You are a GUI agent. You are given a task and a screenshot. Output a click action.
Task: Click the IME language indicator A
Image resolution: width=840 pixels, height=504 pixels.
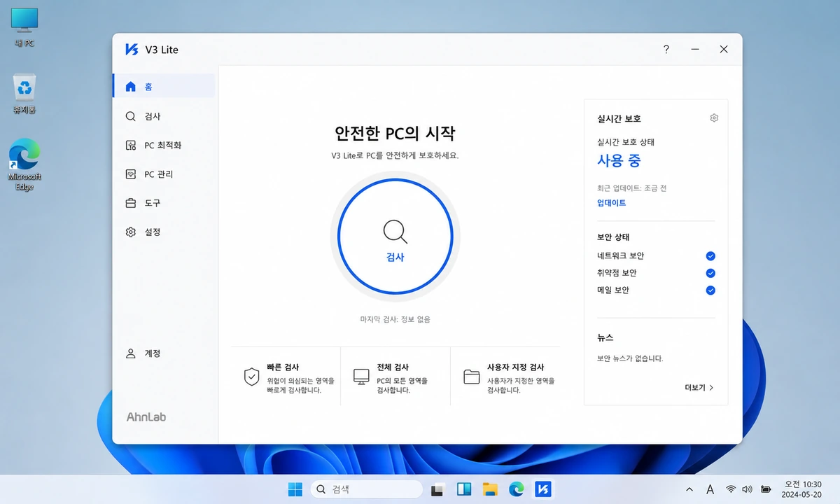710,489
